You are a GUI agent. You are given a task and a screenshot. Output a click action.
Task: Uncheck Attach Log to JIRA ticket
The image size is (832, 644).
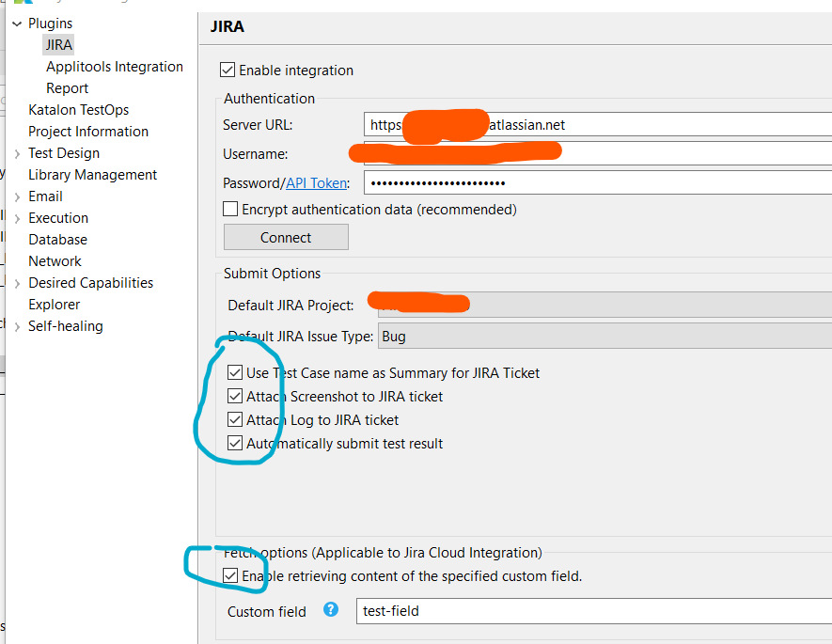235,419
